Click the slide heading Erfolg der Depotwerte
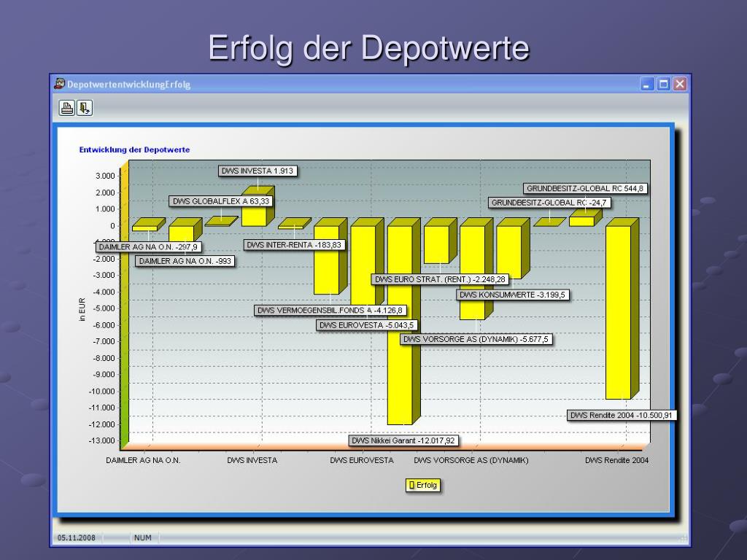The width and height of the screenshot is (747, 560). pyautogui.click(x=368, y=47)
